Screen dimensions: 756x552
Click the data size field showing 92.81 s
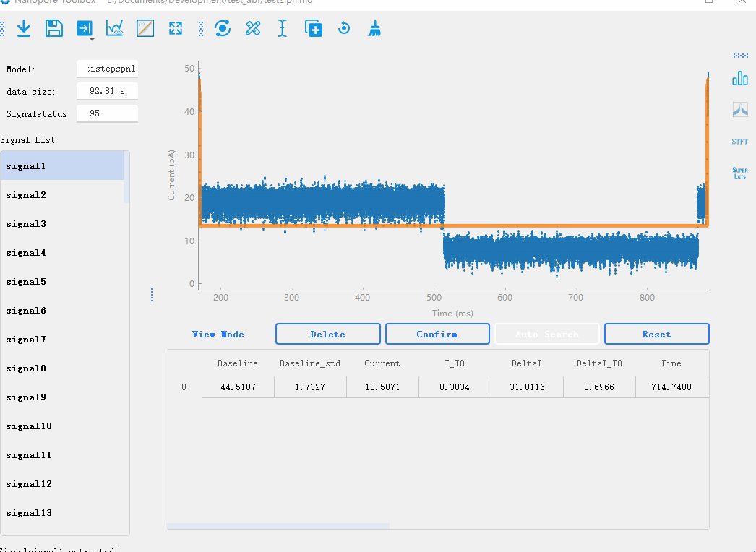(x=107, y=90)
